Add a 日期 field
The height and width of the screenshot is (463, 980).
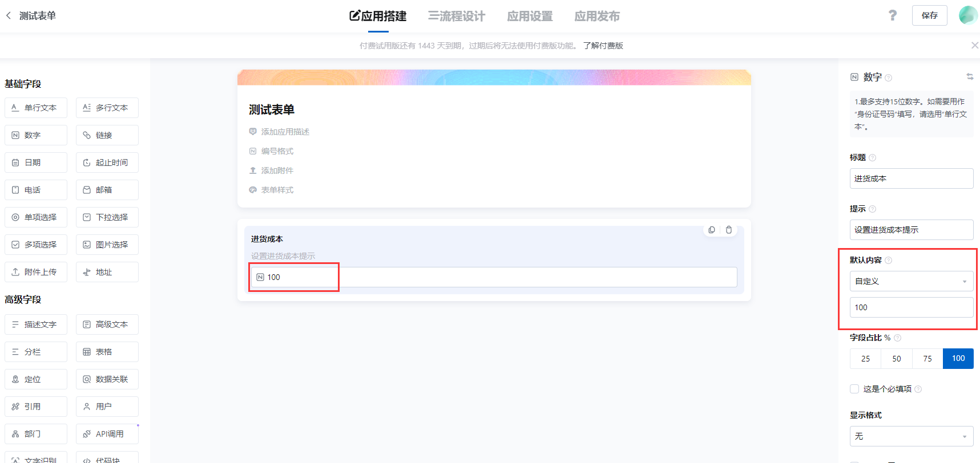(36, 163)
